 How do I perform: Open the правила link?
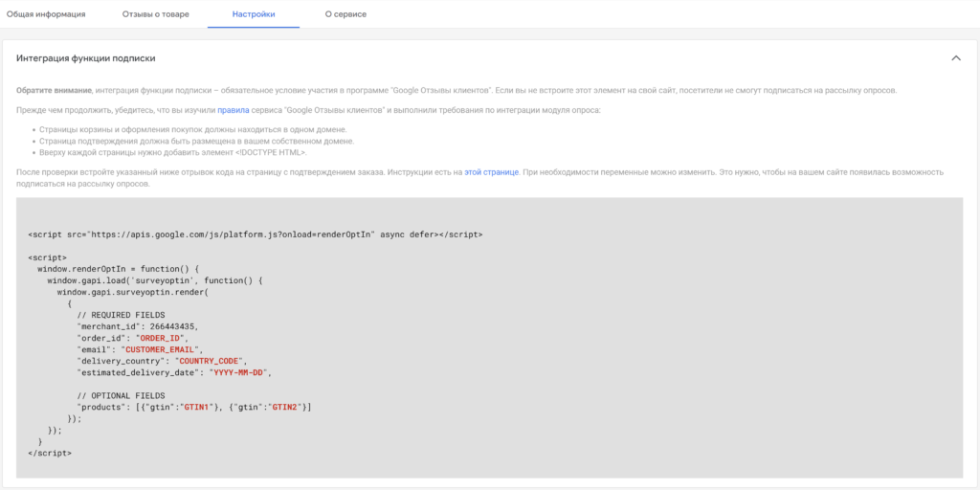(234, 111)
